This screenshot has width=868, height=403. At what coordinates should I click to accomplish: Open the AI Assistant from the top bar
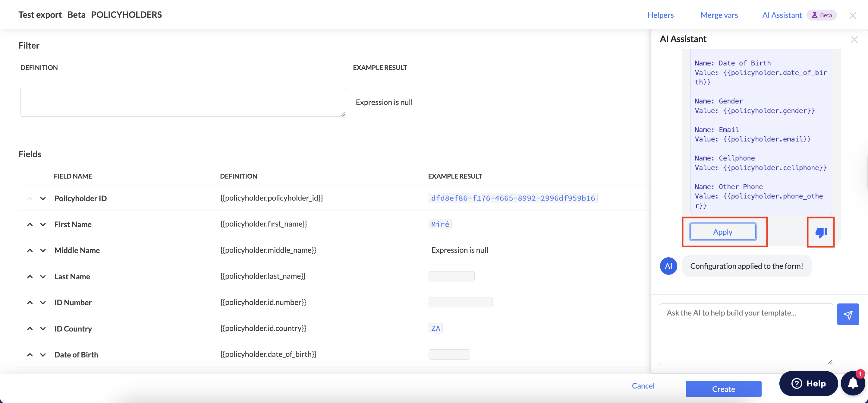coord(782,15)
